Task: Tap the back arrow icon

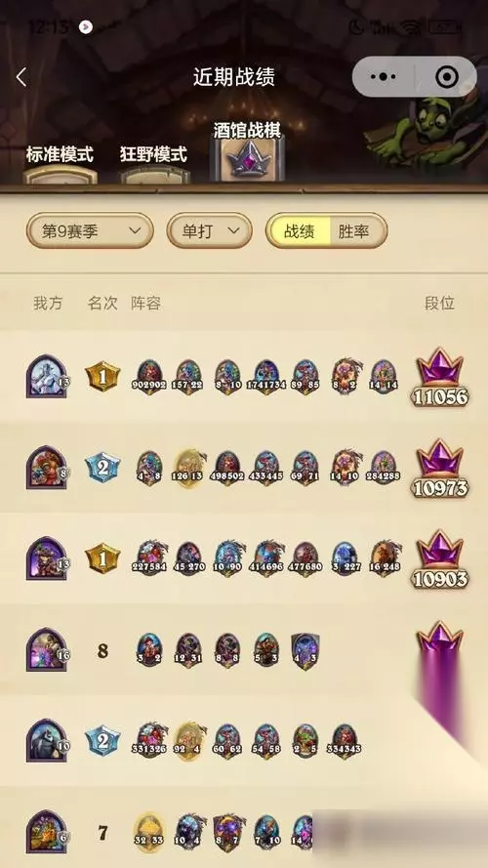Action: click(x=21, y=77)
